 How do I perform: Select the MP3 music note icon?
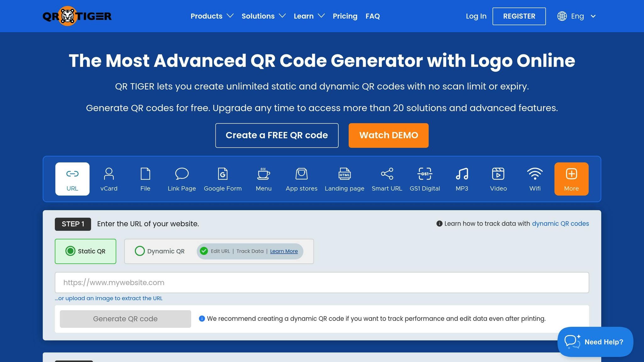[462, 174]
